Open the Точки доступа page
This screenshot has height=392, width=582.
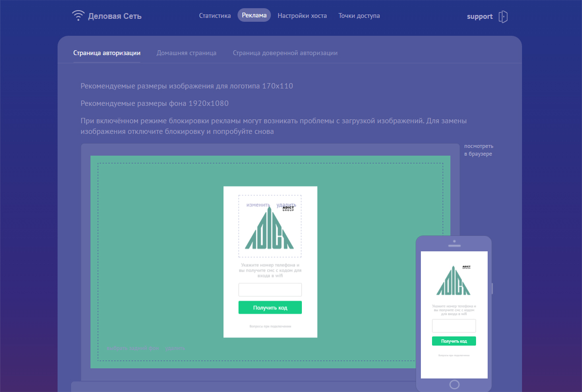pyautogui.click(x=359, y=15)
